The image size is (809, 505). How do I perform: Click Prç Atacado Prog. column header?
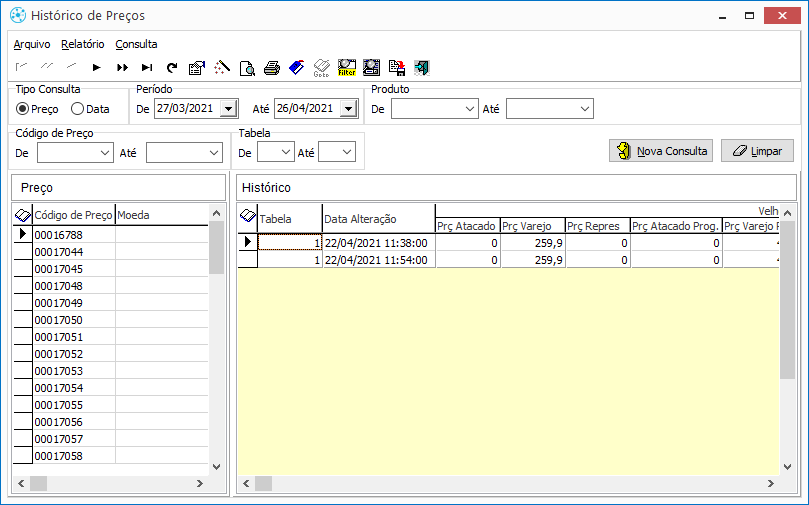pos(676,226)
